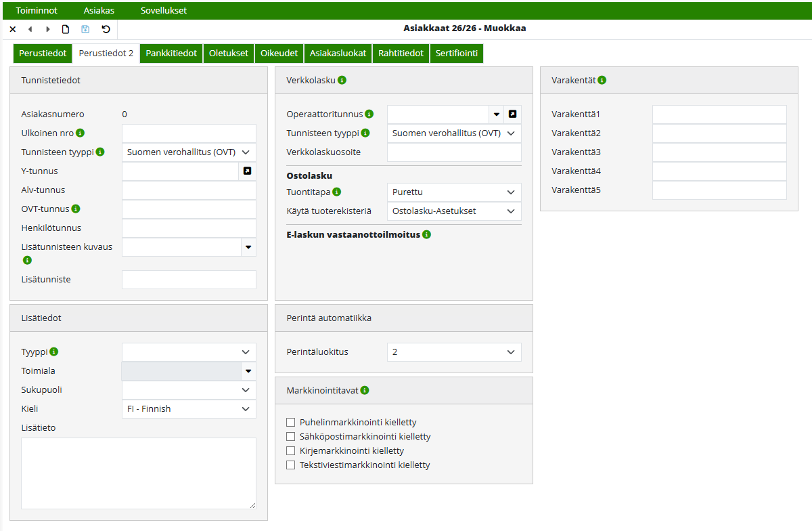The height and width of the screenshot is (531, 812).
Task: Open the Sertifiointi tab
Action: pos(456,54)
